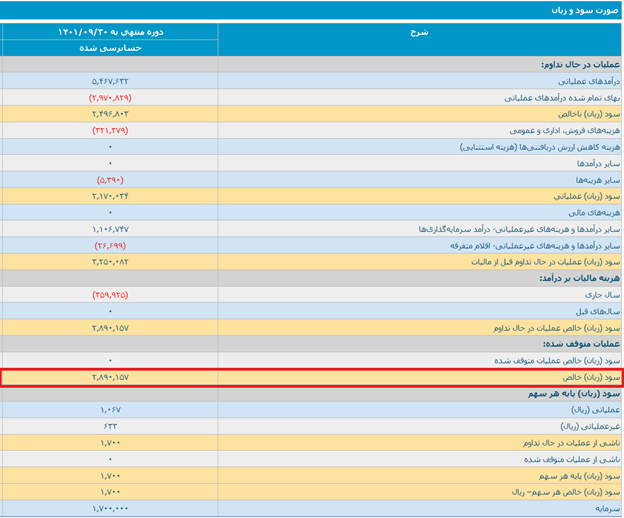Click ۲,۸۹۰,۱۵۷ in the plain 'سود (زیان) خالص' row
Image resolution: width=624 pixels, height=518 pixels.
(110, 377)
